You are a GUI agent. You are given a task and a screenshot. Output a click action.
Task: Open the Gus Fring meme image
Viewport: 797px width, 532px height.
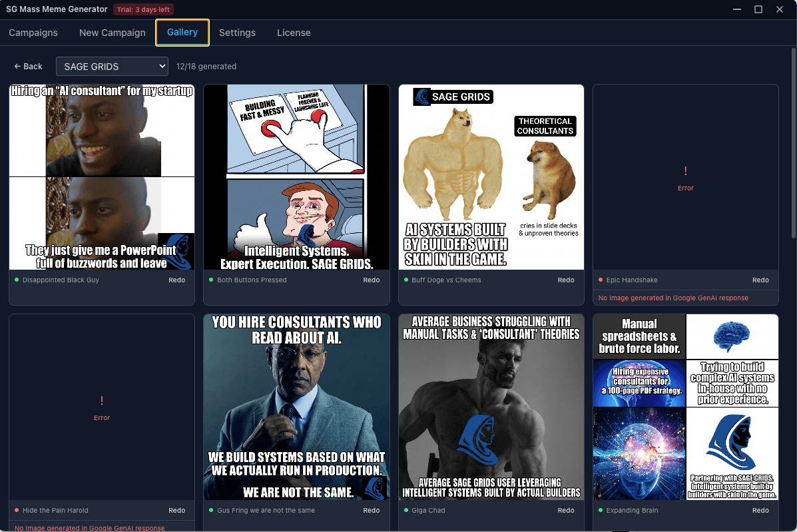click(x=296, y=407)
